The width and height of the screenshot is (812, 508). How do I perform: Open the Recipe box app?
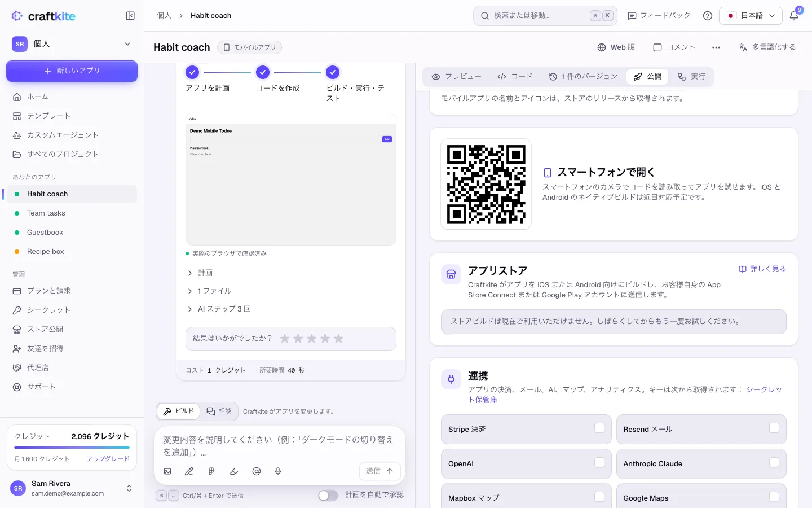72,251
